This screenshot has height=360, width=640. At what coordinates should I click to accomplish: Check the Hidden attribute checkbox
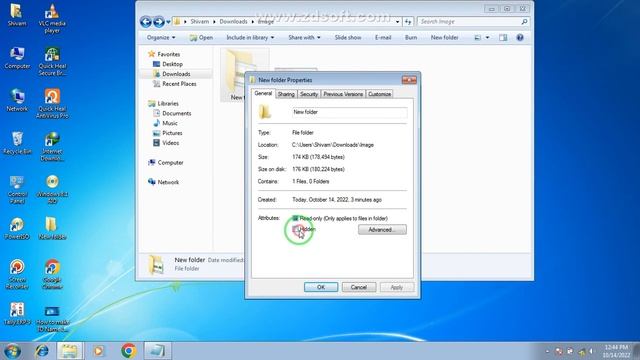tap(296, 229)
